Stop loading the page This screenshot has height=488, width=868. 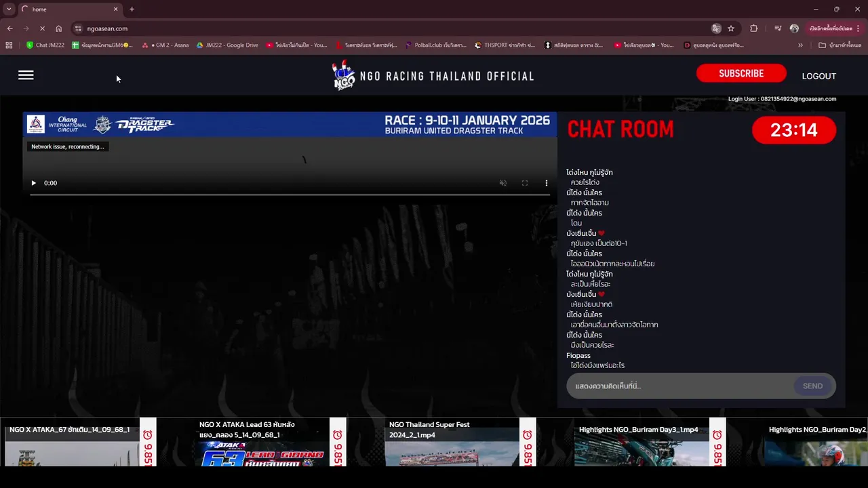(x=42, y=28)
